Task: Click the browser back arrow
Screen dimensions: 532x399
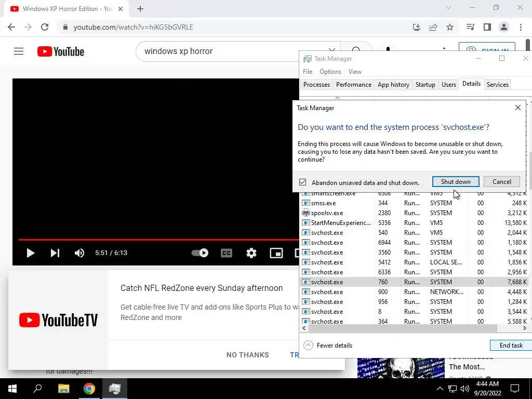Action: tap(11, 27)
